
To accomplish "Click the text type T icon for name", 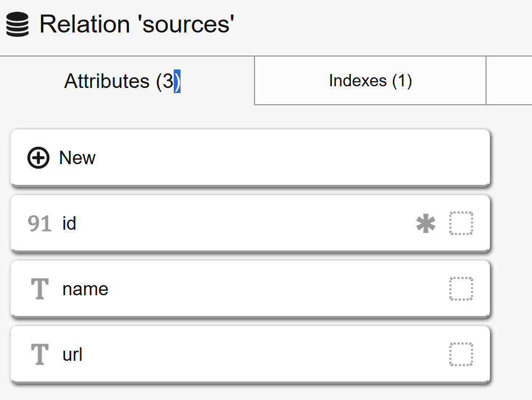I will (x=39, y=289).
